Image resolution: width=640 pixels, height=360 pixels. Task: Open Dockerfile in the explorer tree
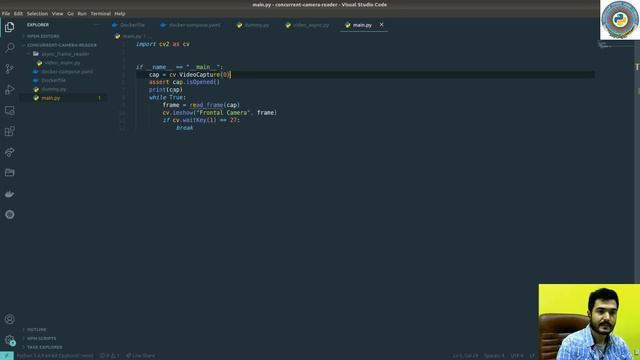[x=63, y=80]
